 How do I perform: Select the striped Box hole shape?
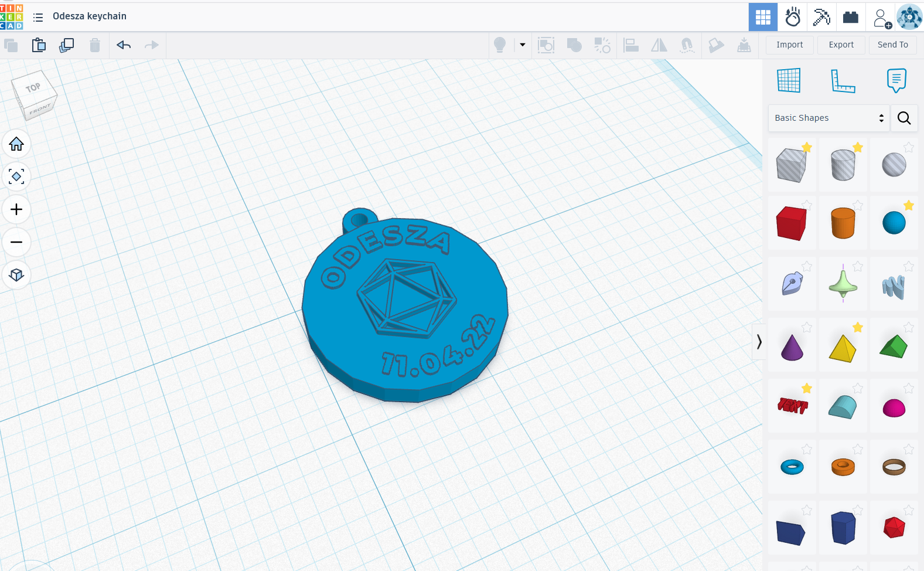pos(791,165)
